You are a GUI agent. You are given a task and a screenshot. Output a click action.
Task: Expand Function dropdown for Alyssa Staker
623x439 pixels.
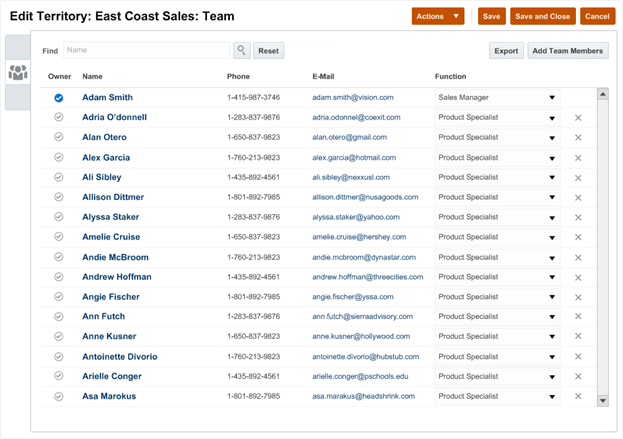[552, 217]
